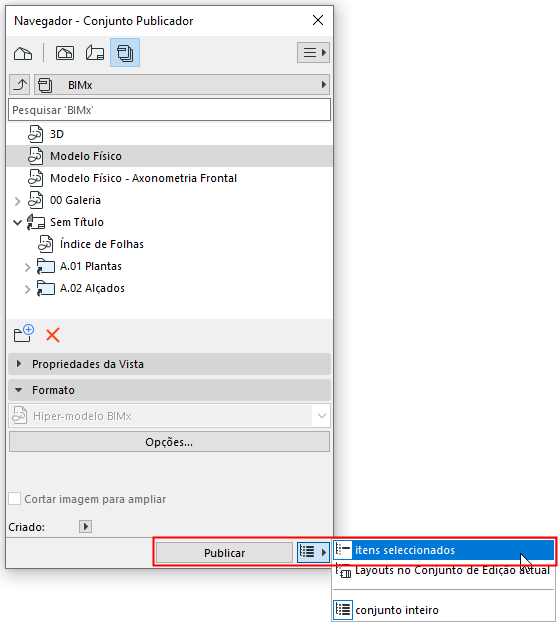Select Modelo Físico - Axonometria Frontal item
This screenshot has height=627, width=559.
(x=143, y=178)
